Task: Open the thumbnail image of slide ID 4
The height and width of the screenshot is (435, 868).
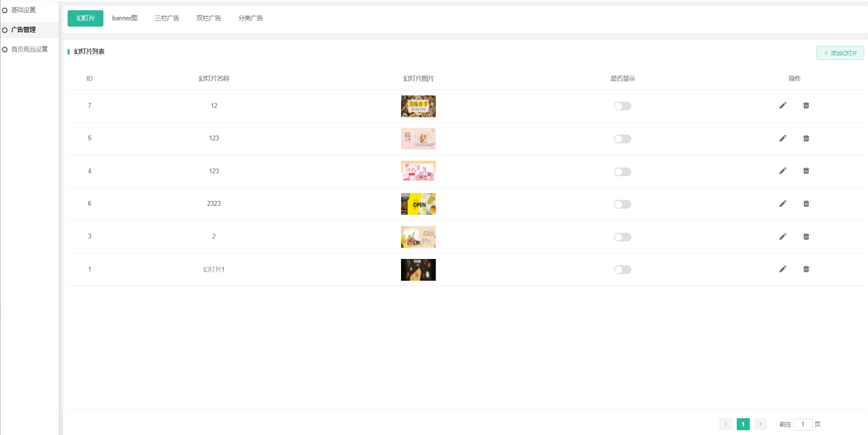Action: [418, 171]
